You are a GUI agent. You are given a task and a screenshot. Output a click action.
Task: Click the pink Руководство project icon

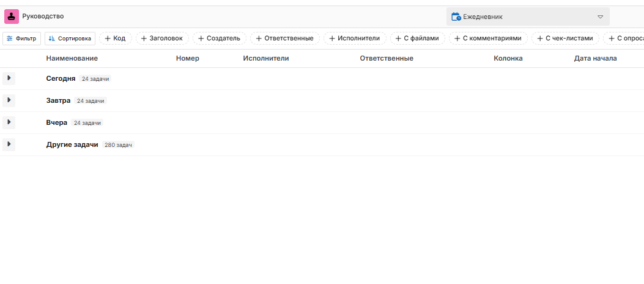12,17
